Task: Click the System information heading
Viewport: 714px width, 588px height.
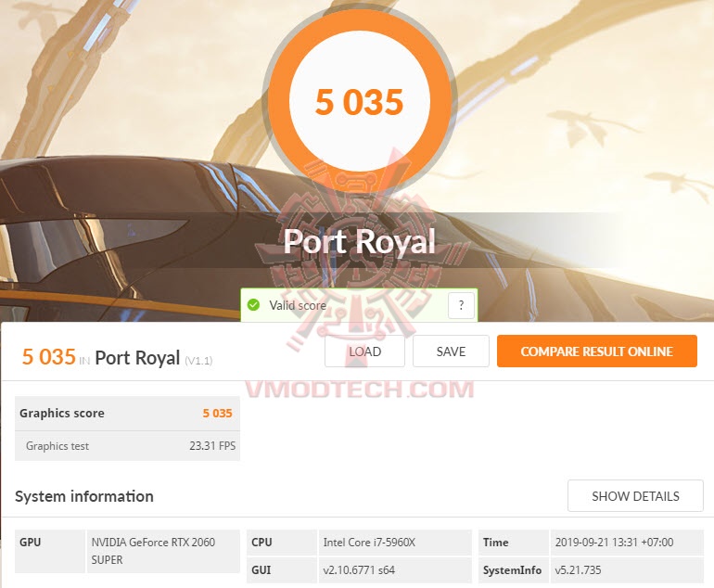Action: click(x=84, y=496)
